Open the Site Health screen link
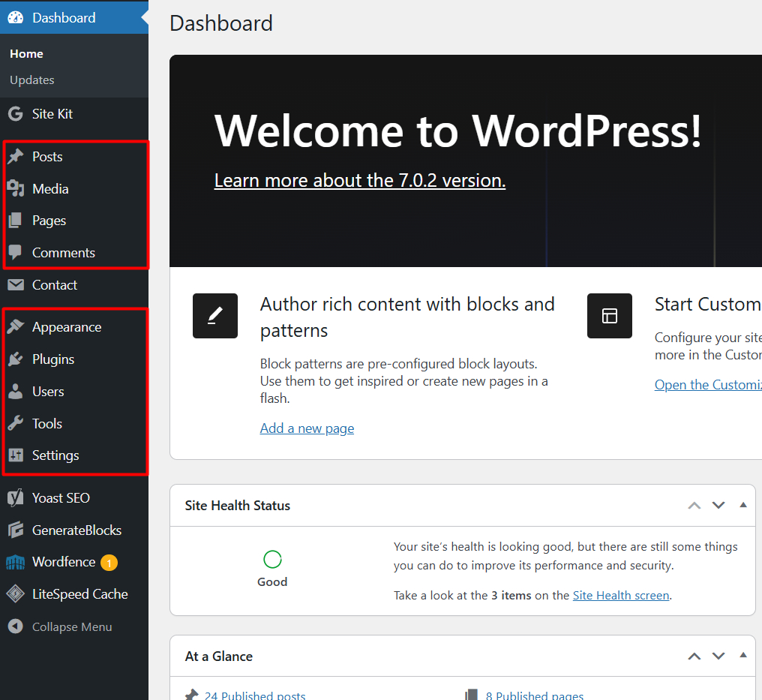The image size is (762, 700). point(620,596)
